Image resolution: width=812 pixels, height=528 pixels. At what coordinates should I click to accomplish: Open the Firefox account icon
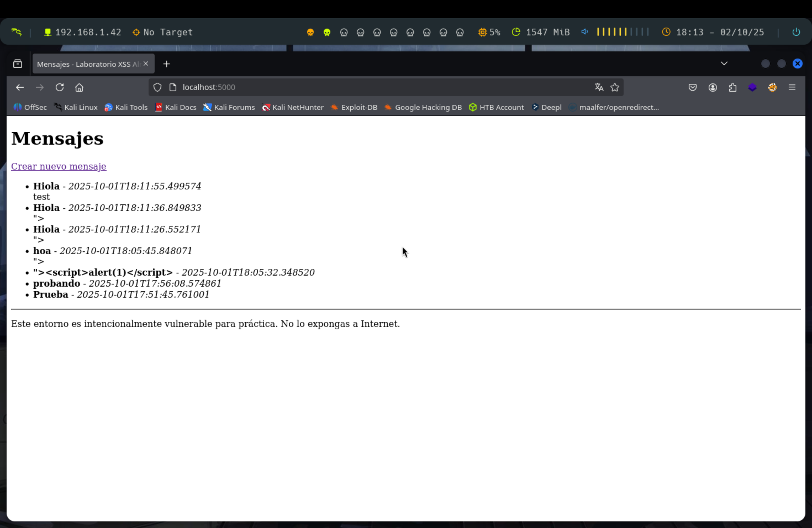(x=712, y=87)
